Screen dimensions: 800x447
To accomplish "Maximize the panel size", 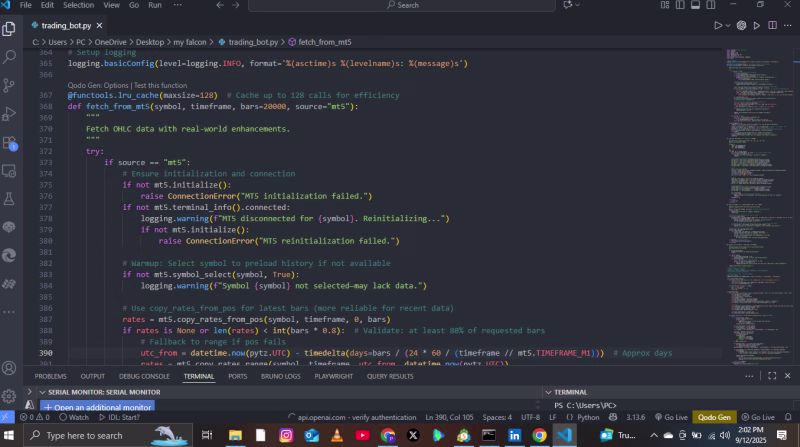I will click(x=772, y=376).
